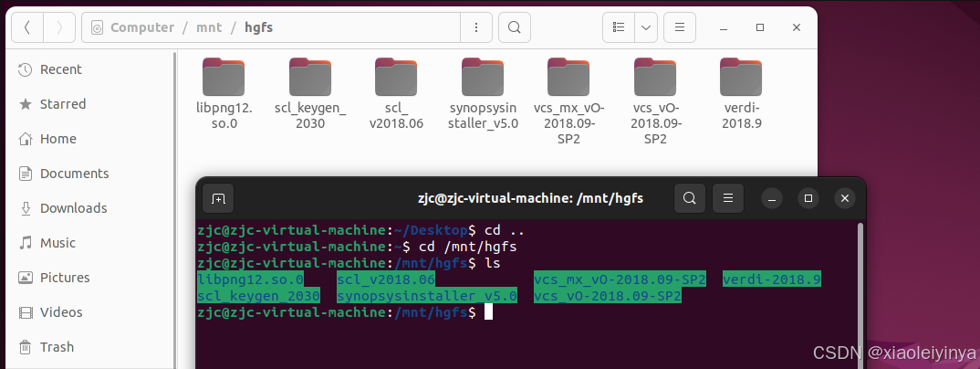
Task: Select the libpng12.so.0 folder icon
Action: (x=224, y=77)
